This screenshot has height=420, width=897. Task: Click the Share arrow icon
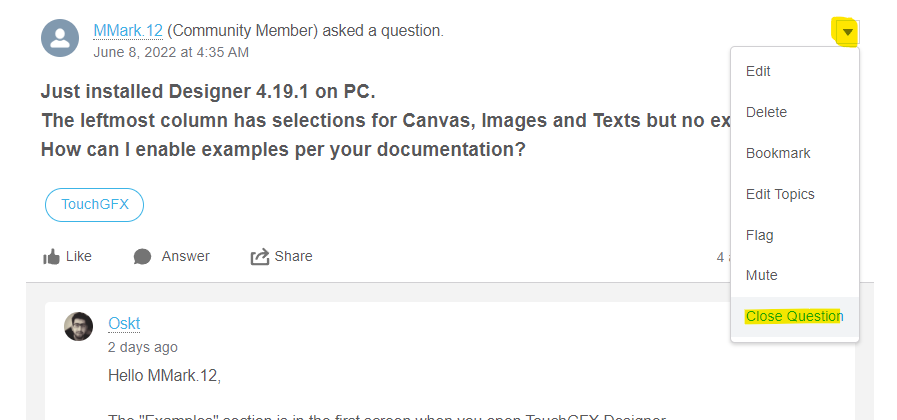click(x=260, y=257)
